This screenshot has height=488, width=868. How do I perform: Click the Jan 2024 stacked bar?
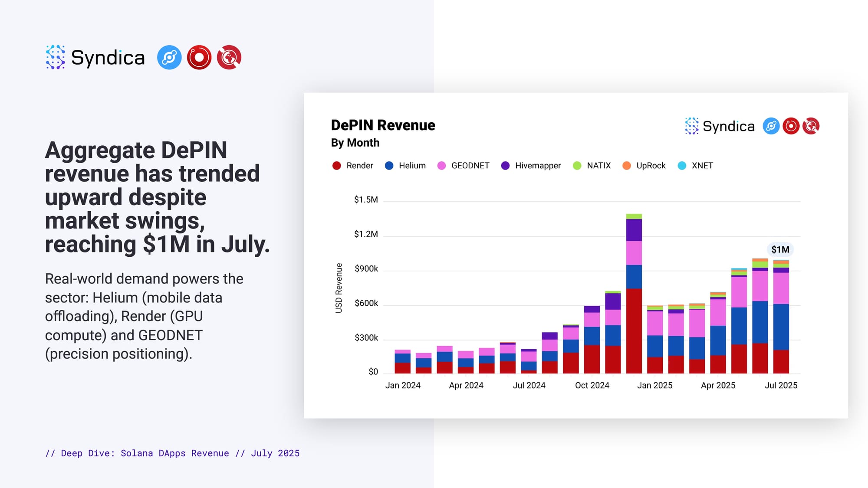point(403,361)
